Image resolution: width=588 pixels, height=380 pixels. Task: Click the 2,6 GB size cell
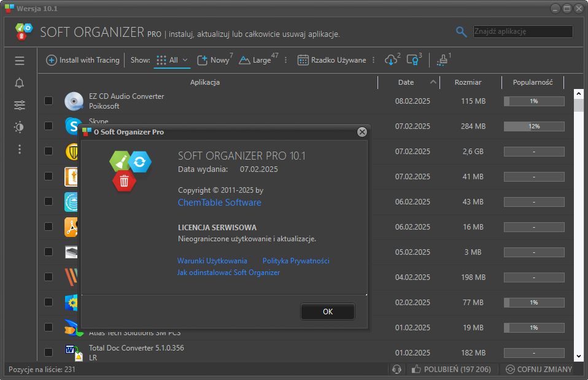point(473,152)
